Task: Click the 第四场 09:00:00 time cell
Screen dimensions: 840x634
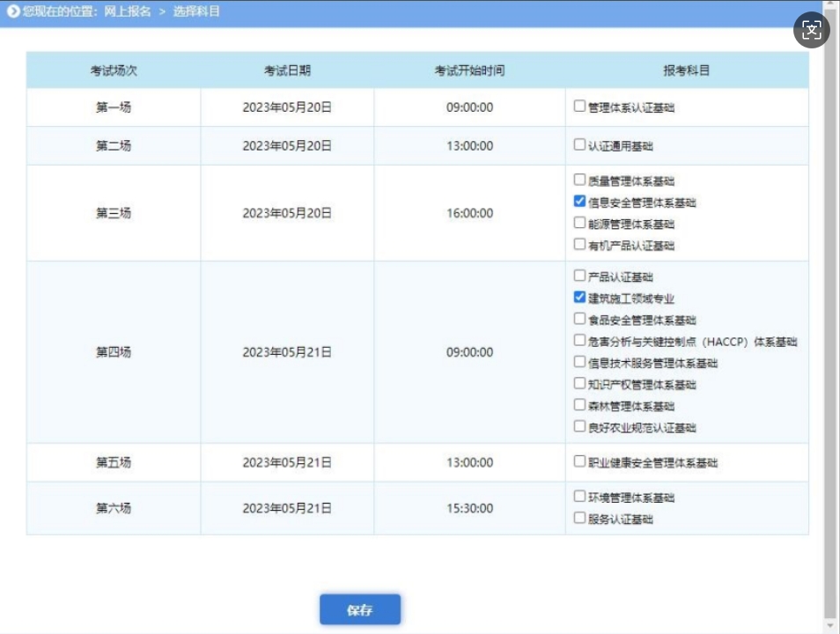Action: 470,352
